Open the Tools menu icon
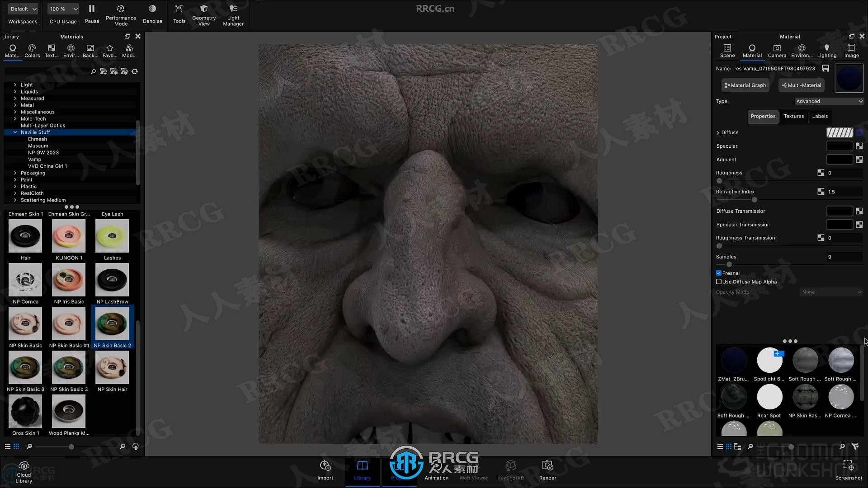The height and width of the screenshot is (488, 868). (x=179, y=9)
